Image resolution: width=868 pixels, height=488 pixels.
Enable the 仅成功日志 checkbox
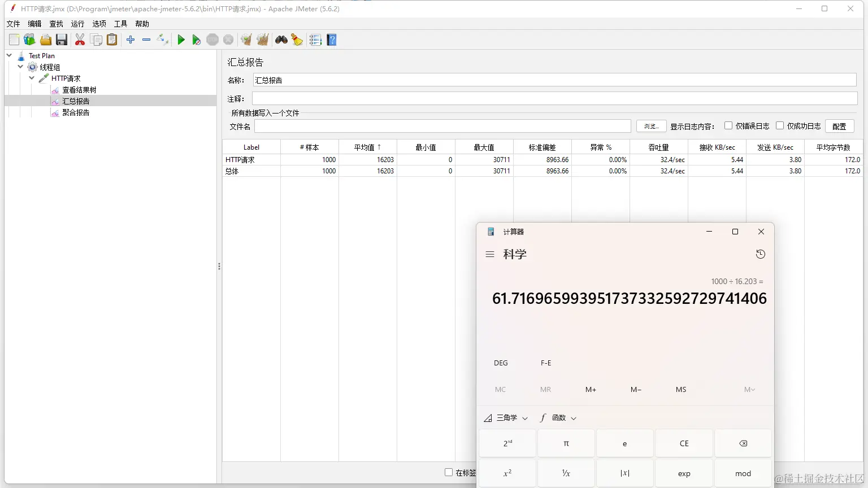coord(780,125)
